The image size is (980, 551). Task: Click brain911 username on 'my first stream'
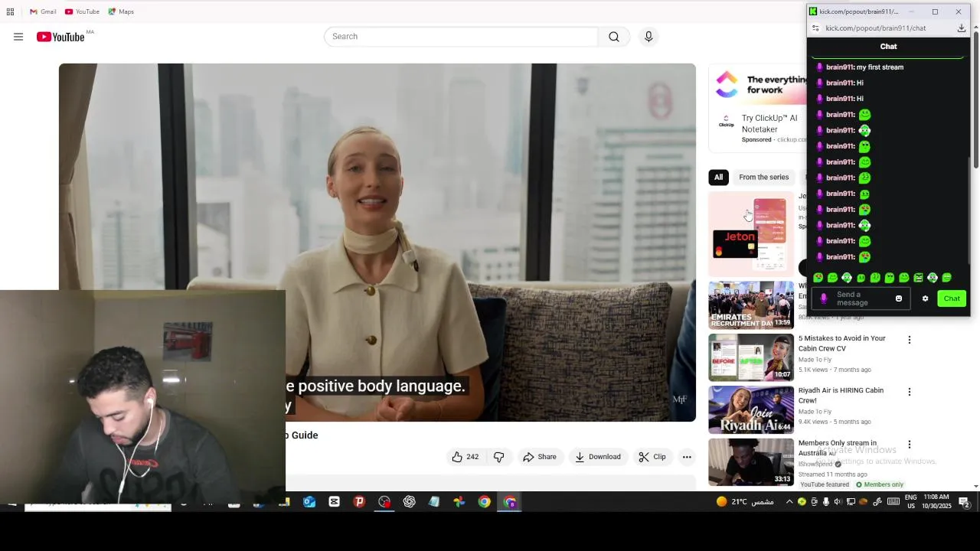pos(840,67)
